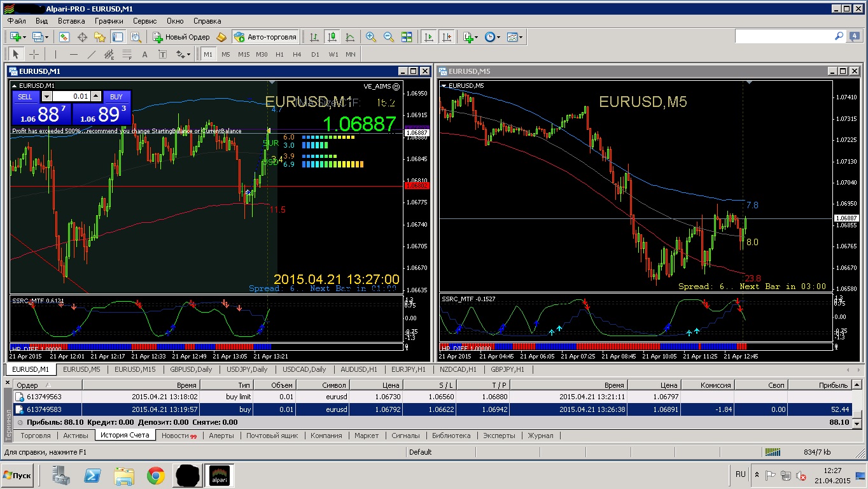Screen dimensions: 868x489
Task: Switch to the GBPUSD,Daily chart tab
Action: click(191, 369)
